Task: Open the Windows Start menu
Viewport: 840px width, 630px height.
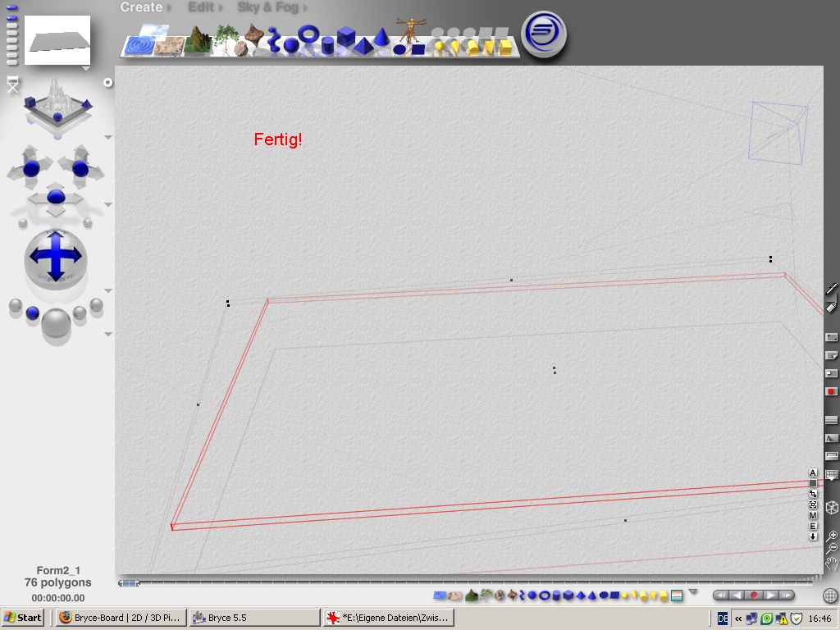Action: click(22, 618)
